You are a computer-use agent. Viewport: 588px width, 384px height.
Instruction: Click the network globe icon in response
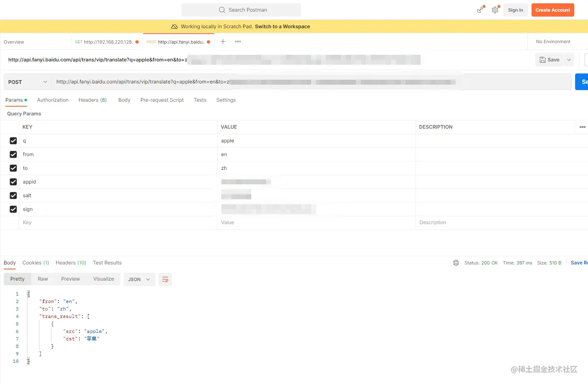coord(456,263)
